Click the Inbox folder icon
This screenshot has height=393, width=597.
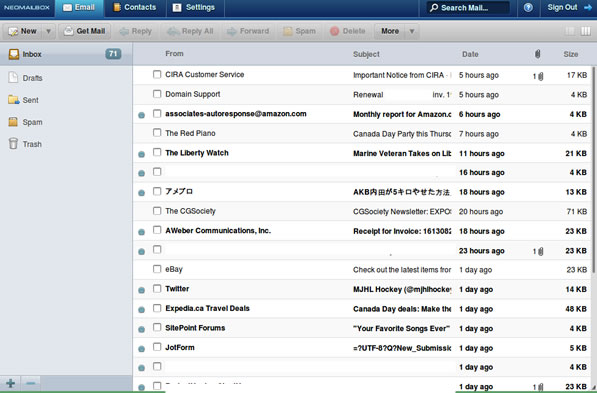point(14,54)
